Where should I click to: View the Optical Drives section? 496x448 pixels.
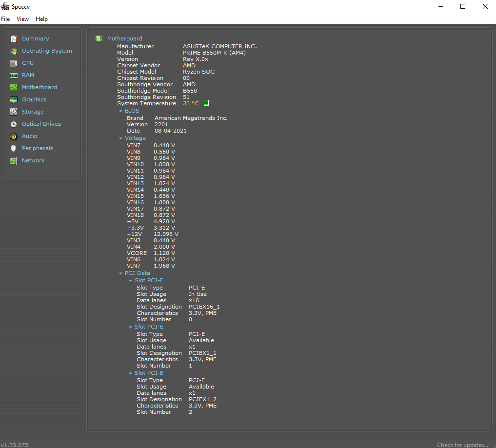[41, 124]
